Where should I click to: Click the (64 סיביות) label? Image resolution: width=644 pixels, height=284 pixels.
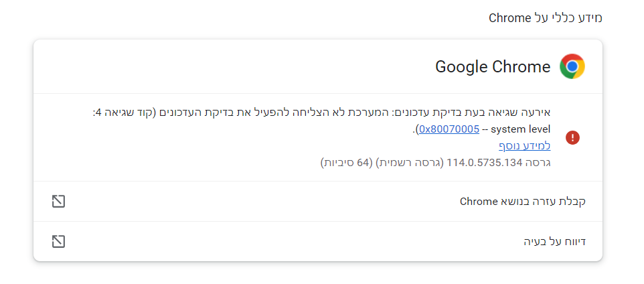[x=345, y=163]
